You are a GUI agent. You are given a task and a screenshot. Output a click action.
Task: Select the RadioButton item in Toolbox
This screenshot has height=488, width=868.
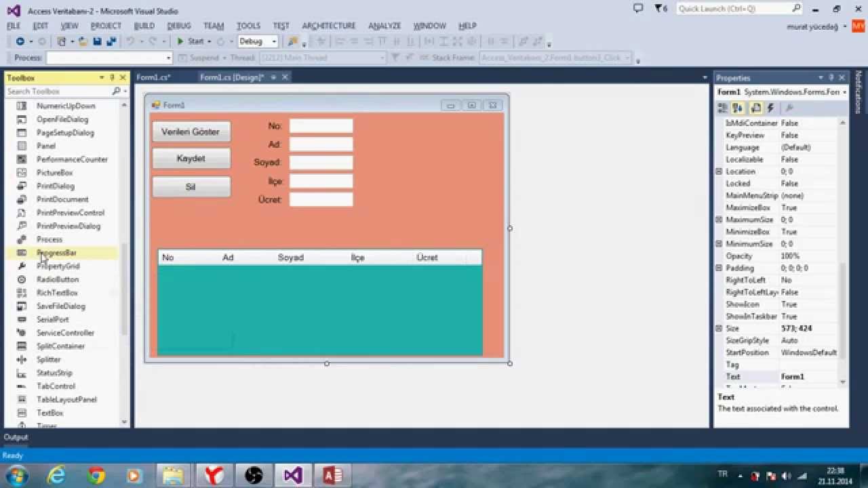pyautogui.click(x=58, y=279)
